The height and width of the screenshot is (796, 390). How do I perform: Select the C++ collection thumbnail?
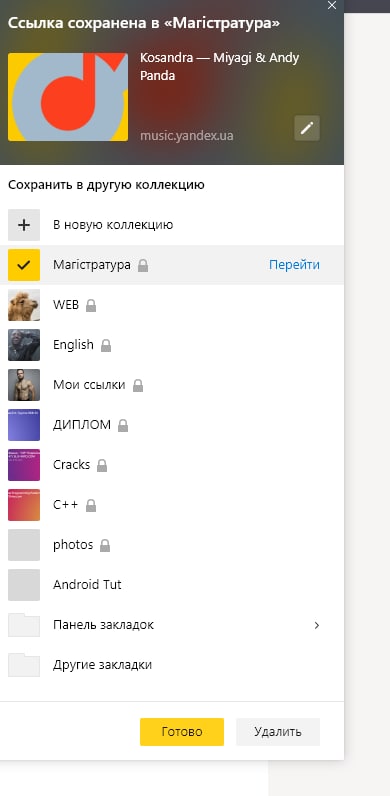point(24,505)
